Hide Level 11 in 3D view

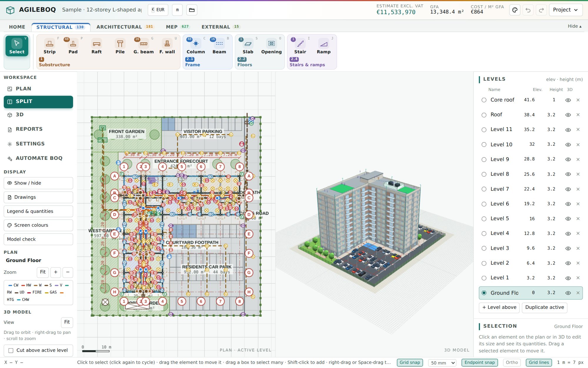coord(568,130)
